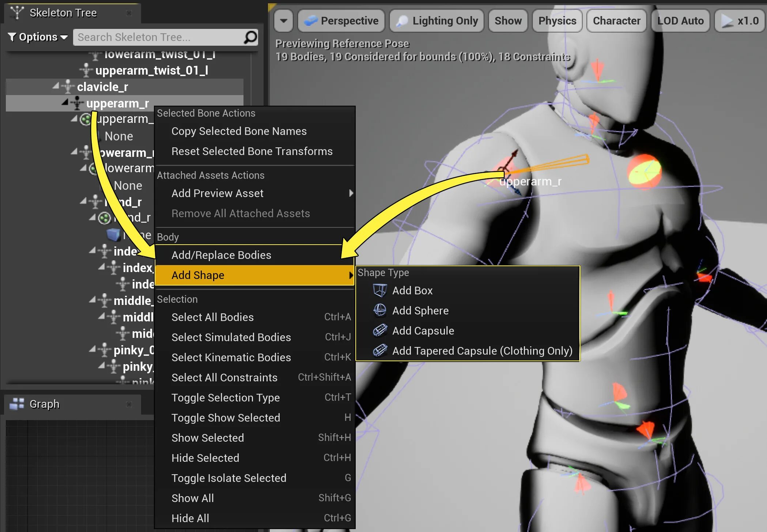Select Copy Selected Bone Names menu entry

click(x=239, y=131)
